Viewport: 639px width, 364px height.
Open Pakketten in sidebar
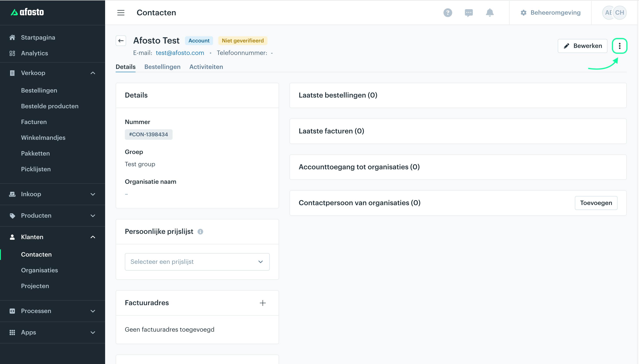click(35, 154)
